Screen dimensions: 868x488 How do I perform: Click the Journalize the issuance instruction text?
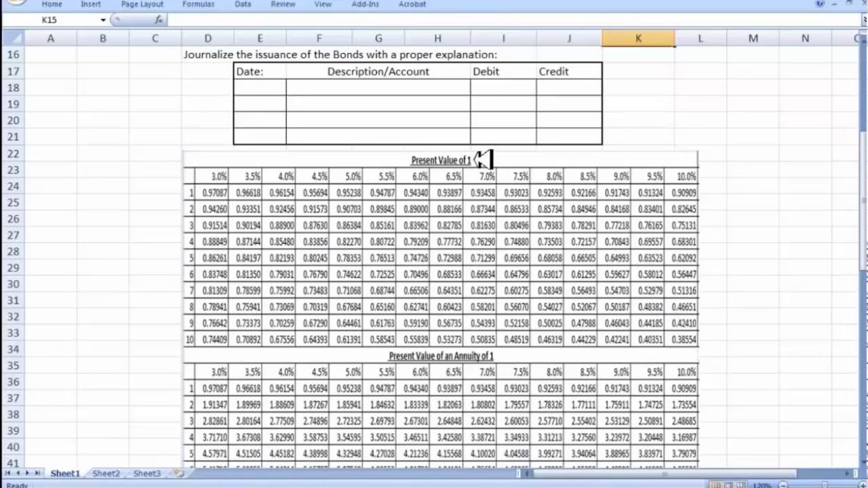click(340, 54)
